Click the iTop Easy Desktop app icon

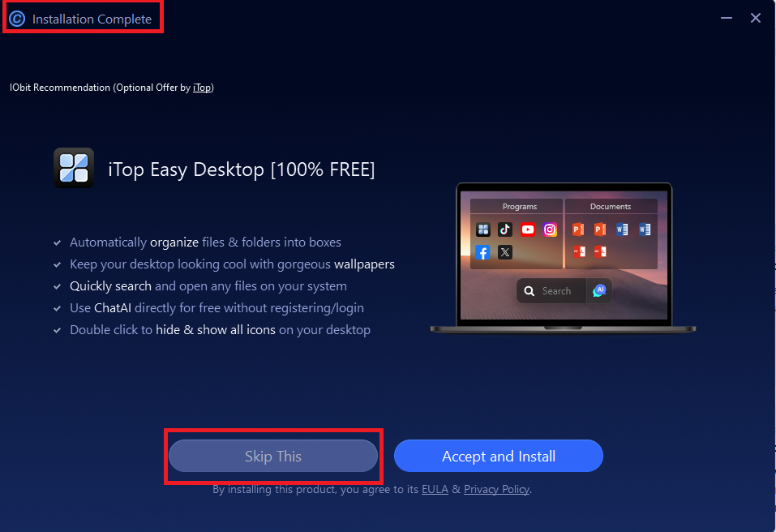pyautogui.click(x=74, y=168)
